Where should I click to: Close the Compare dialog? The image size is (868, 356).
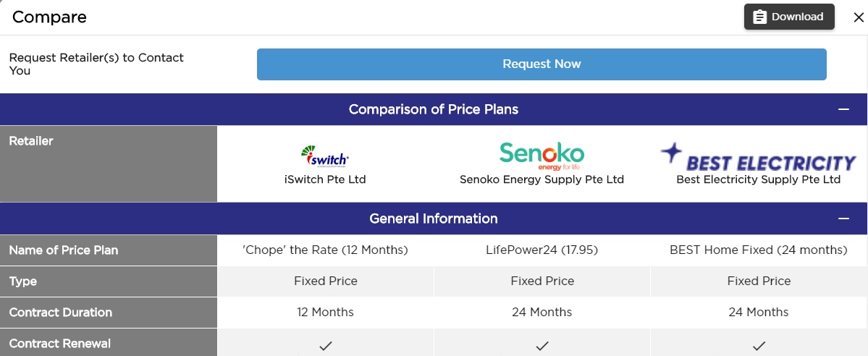pos(858,17)
